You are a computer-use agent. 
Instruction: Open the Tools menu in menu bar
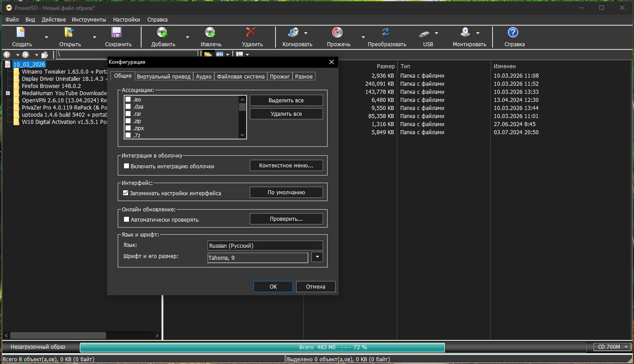click(x=89, y=20)
